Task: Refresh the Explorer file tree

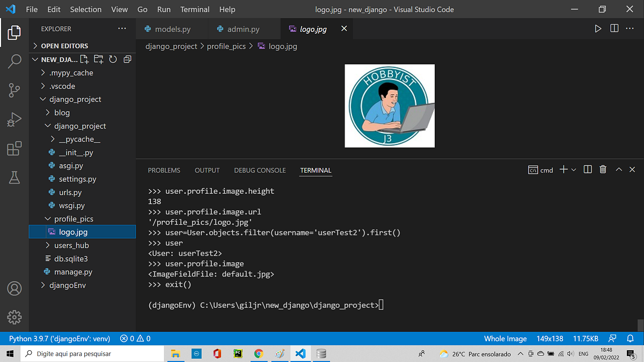Action: 113,59
